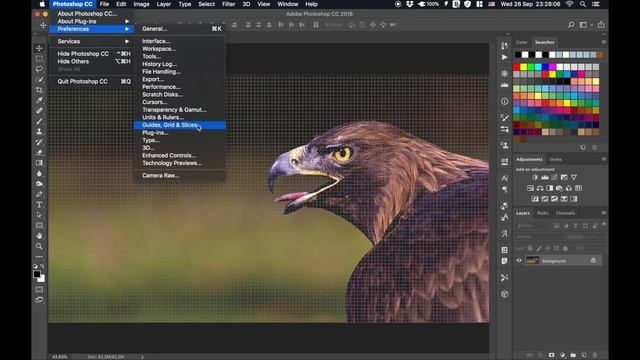
Task: Select the Gradient tool
Action: point(39,163)
